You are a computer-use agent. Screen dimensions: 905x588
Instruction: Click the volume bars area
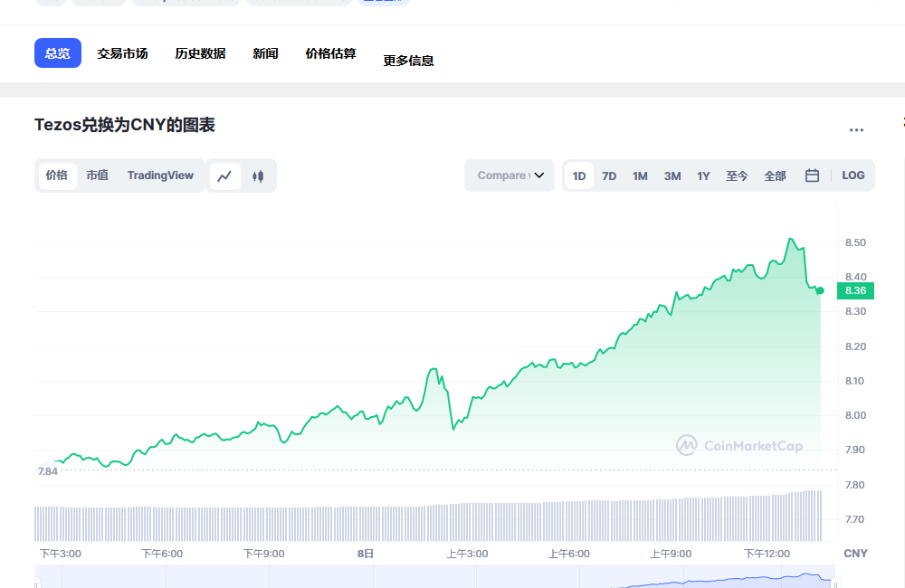[x=428, y=516]
